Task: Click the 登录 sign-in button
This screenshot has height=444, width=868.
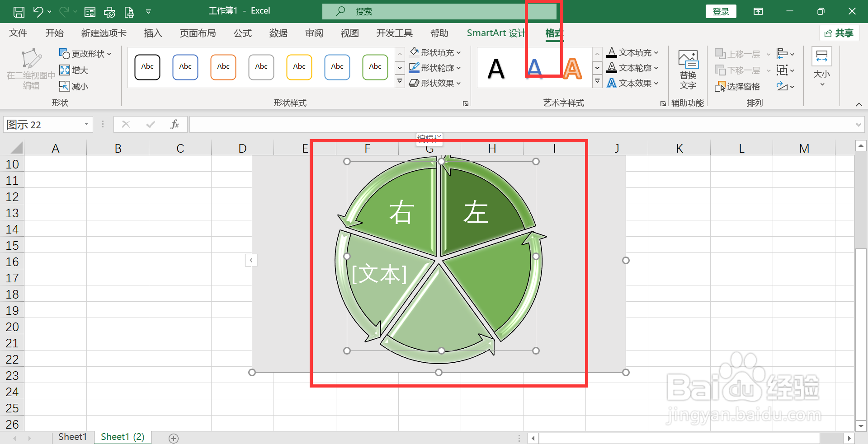Action: pos(721,11)
